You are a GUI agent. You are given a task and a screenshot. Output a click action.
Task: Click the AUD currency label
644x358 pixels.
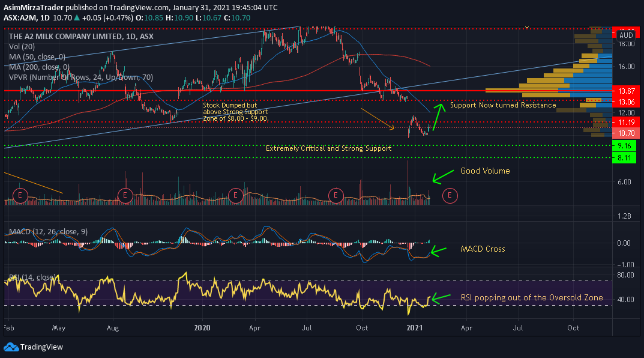[x=626, y=35]
